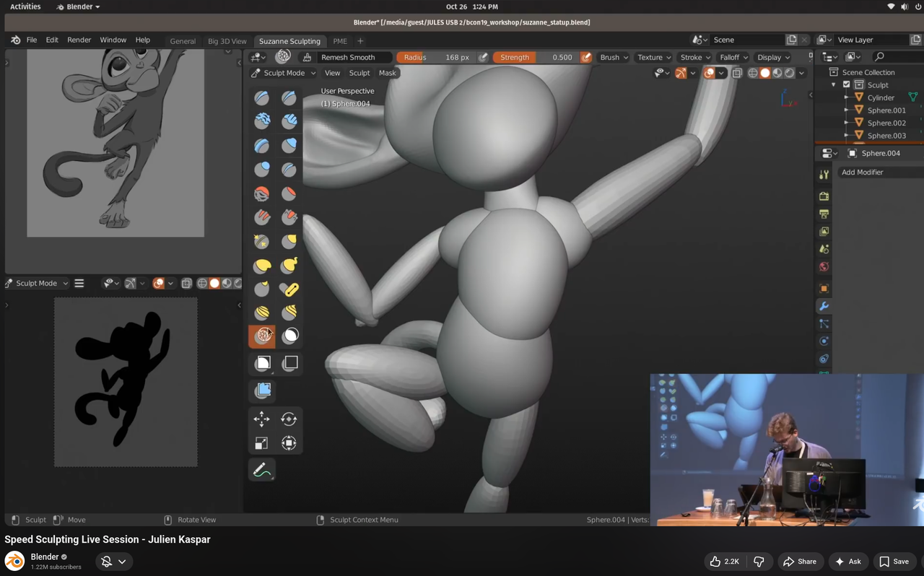Open the Mask menu in the viewport header
Image resolution: width=924 pixels, height=576 pixels.
[x=387, y=73]
